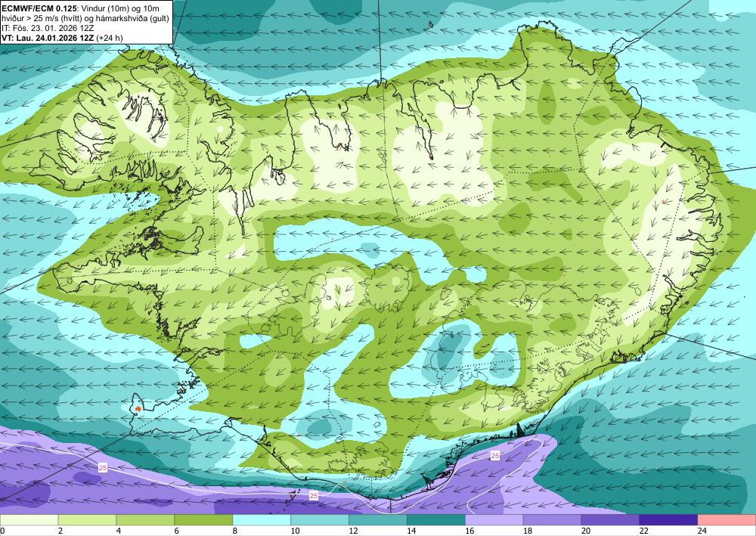Select the deep violet 20–22 m/s legend swatch
This screenshot has width=756, height=536.
[610, 520]
